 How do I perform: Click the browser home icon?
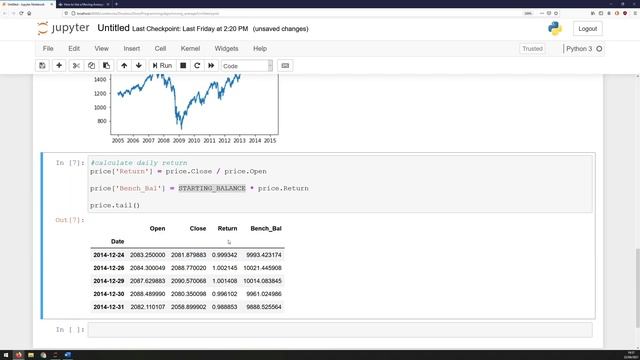coord(29,13)
